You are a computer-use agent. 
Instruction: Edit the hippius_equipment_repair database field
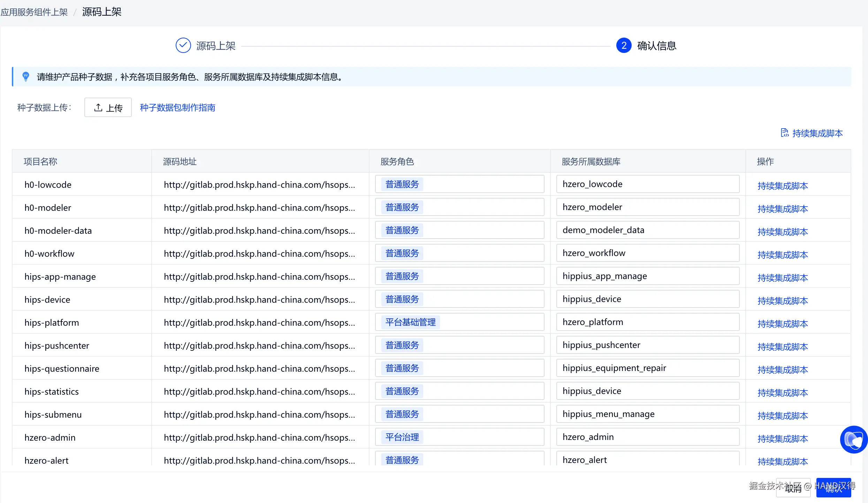647,368
